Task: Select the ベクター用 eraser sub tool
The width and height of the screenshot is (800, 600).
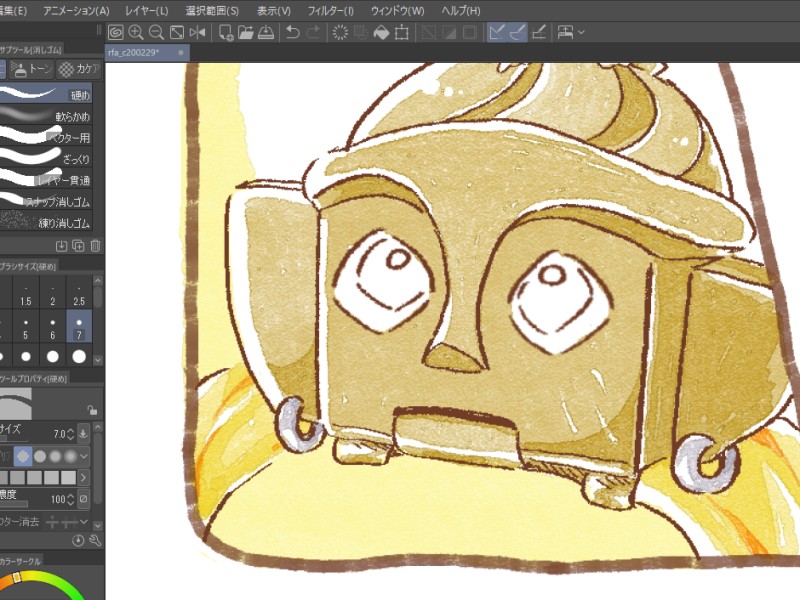Action: pos(46,137)
